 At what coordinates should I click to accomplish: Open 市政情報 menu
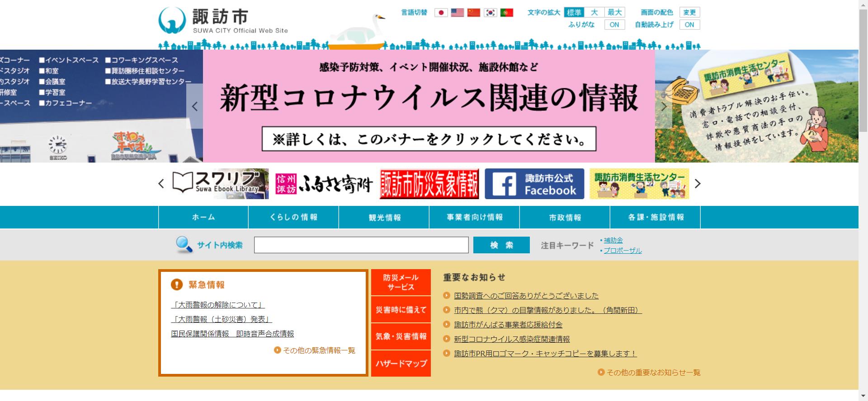[x=565, y=217]
